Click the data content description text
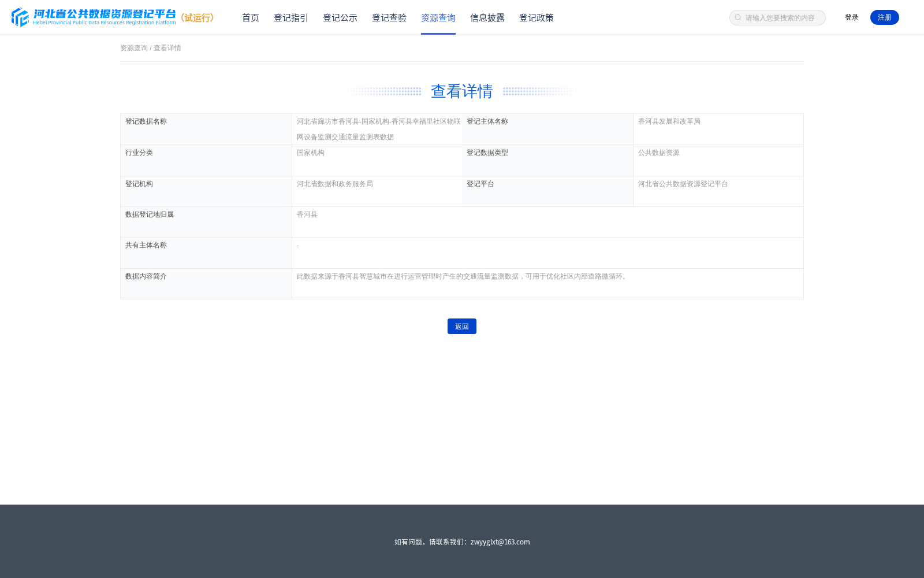924x578 pixels. click(x=463, y=276)
